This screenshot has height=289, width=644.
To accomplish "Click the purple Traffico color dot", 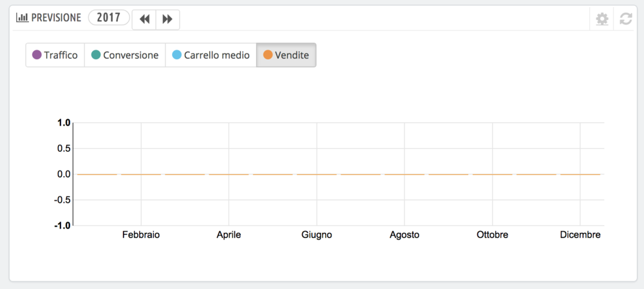I will 37,55.
